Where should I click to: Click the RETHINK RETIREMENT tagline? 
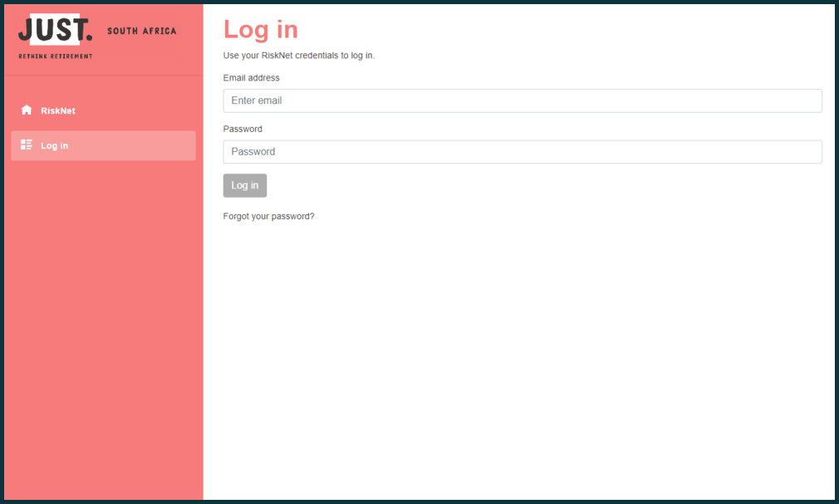(x=56, y=56)
